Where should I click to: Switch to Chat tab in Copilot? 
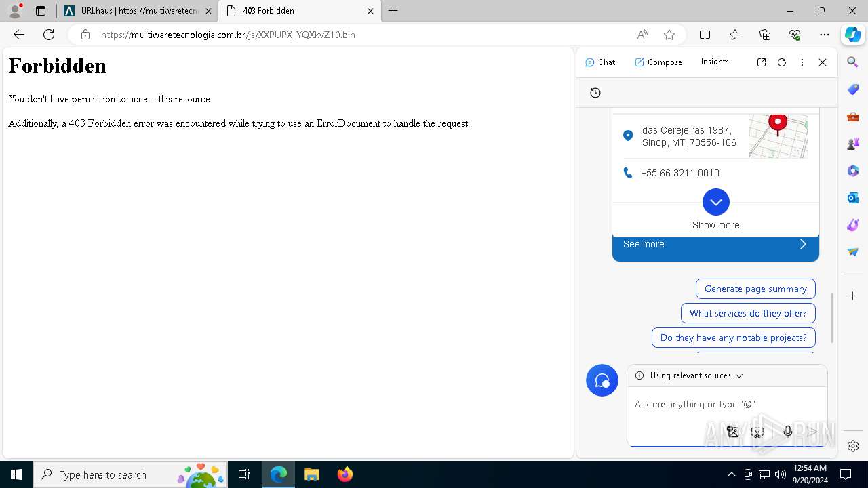[x=600, y=62]
